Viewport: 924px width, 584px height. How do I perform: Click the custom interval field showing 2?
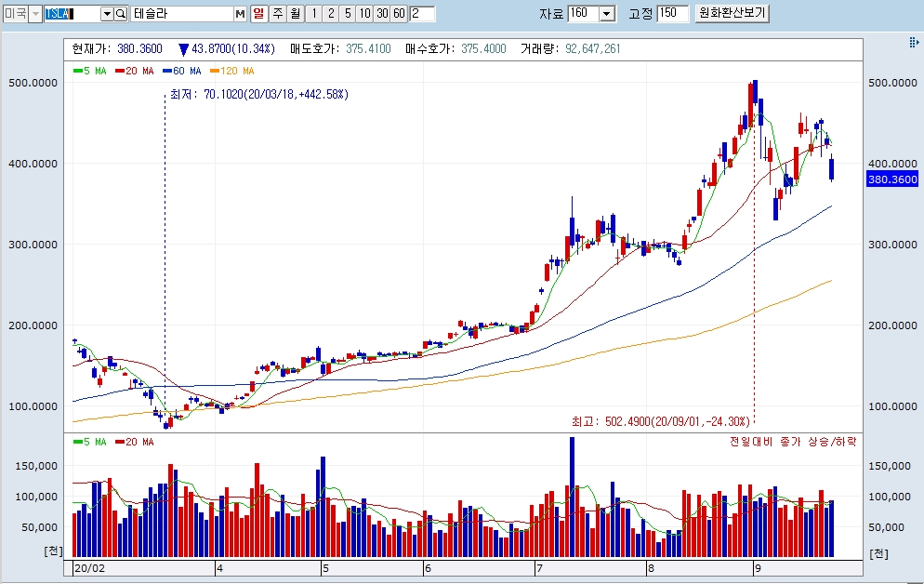coord(422,14)
